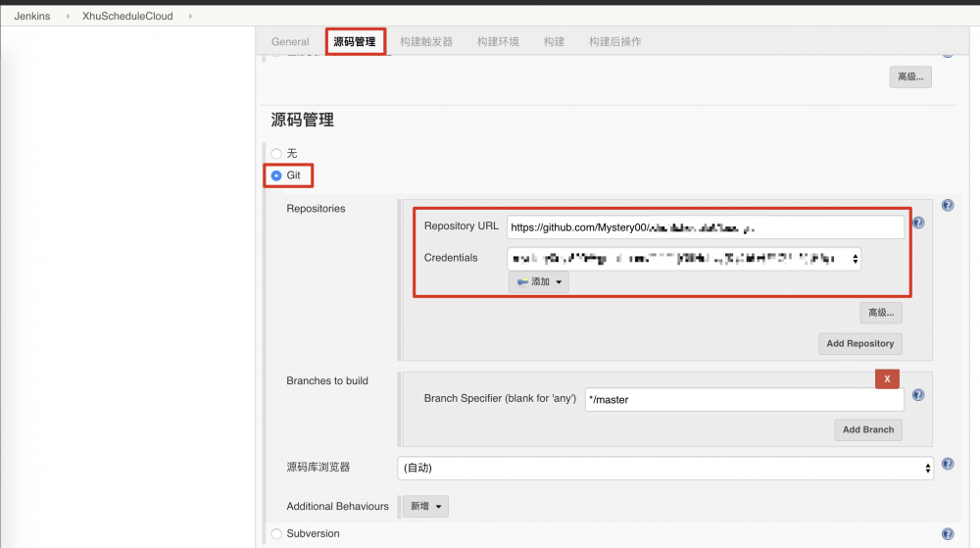
Task: Select the Git radio button
Action: pos(276,175)
